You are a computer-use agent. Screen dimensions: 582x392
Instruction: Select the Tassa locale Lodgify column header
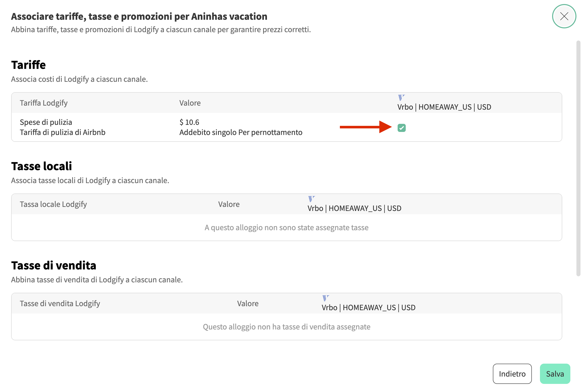tap(53, 204)
